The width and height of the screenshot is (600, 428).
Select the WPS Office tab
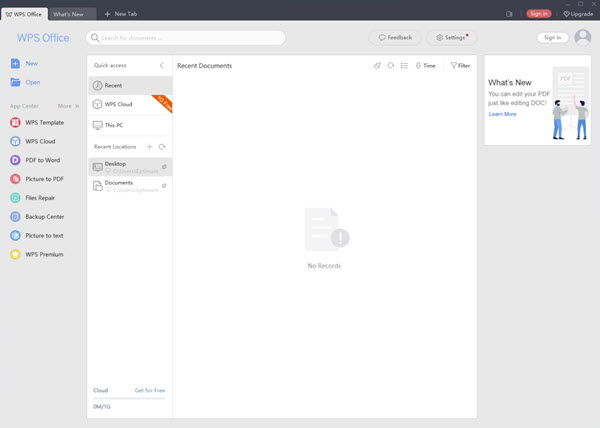[x=24, y=14]
